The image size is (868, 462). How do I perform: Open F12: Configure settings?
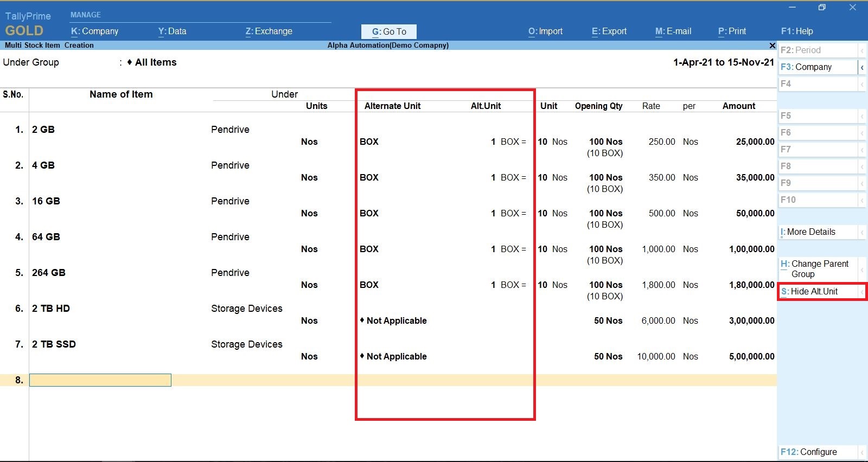click(808, 452)
